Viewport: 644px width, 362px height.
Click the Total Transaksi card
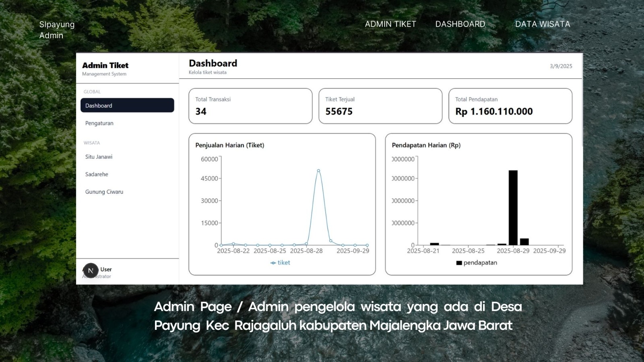250,106
